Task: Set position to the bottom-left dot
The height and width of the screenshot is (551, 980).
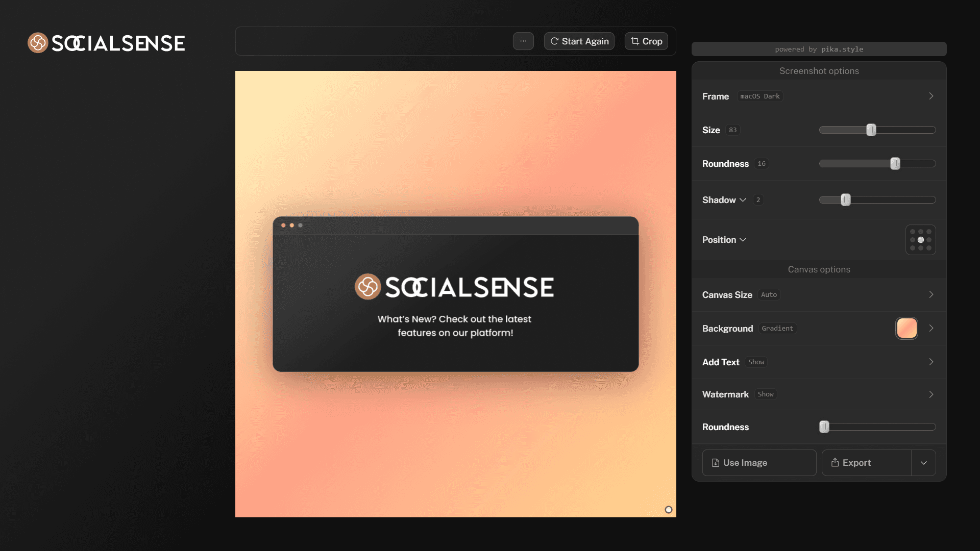Action: pyautogui.click(x=913, y=248)
